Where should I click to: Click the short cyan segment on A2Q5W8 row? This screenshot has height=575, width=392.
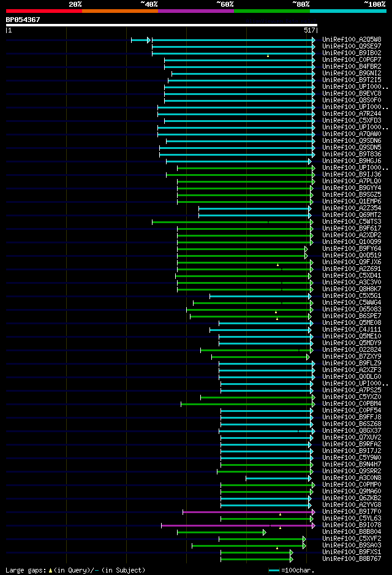[x=141, y=40]
